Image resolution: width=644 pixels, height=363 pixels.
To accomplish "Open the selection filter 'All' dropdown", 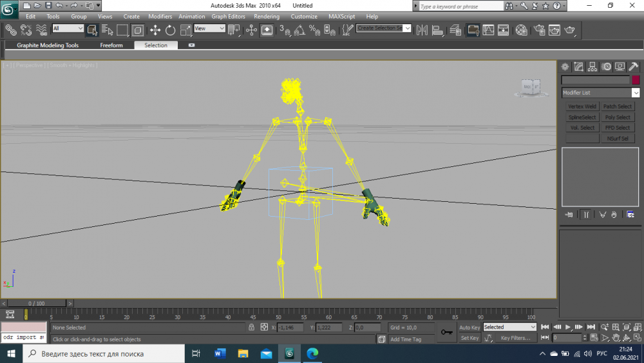I will coord(68,28).
